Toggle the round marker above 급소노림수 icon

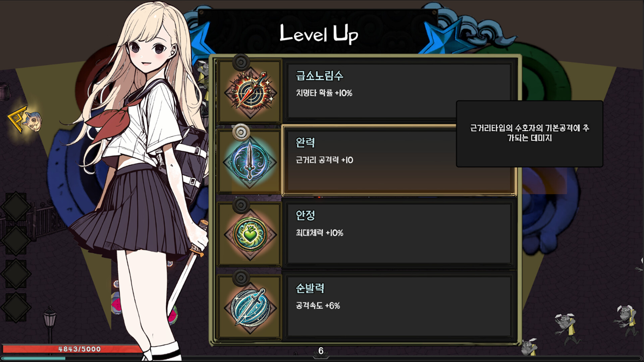tap(241, 62)
